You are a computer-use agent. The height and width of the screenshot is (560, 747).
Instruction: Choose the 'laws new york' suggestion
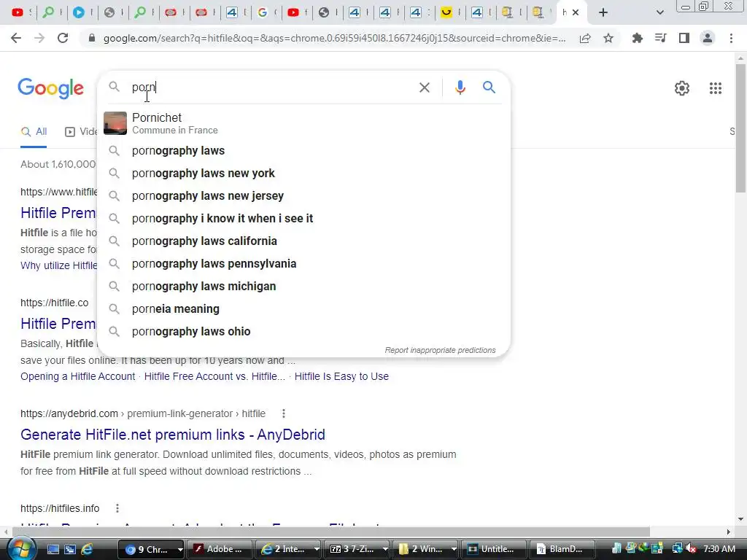303,174
